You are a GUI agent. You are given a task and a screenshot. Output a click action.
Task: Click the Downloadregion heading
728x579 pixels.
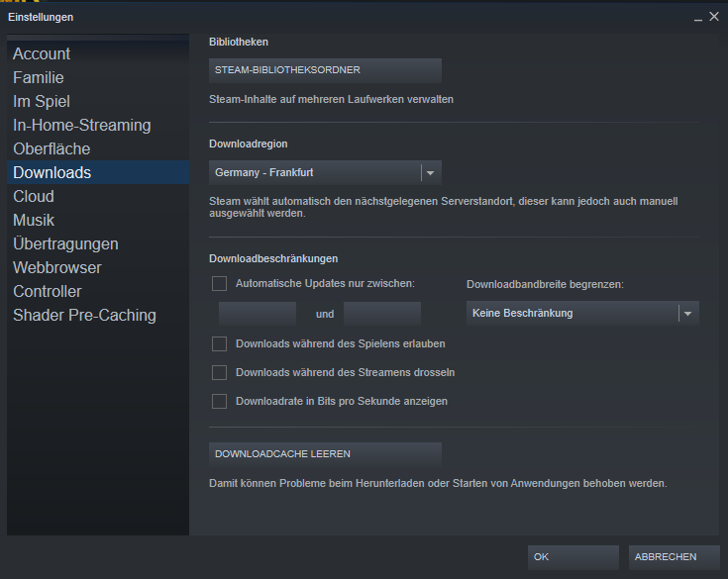tap(249, 144)
